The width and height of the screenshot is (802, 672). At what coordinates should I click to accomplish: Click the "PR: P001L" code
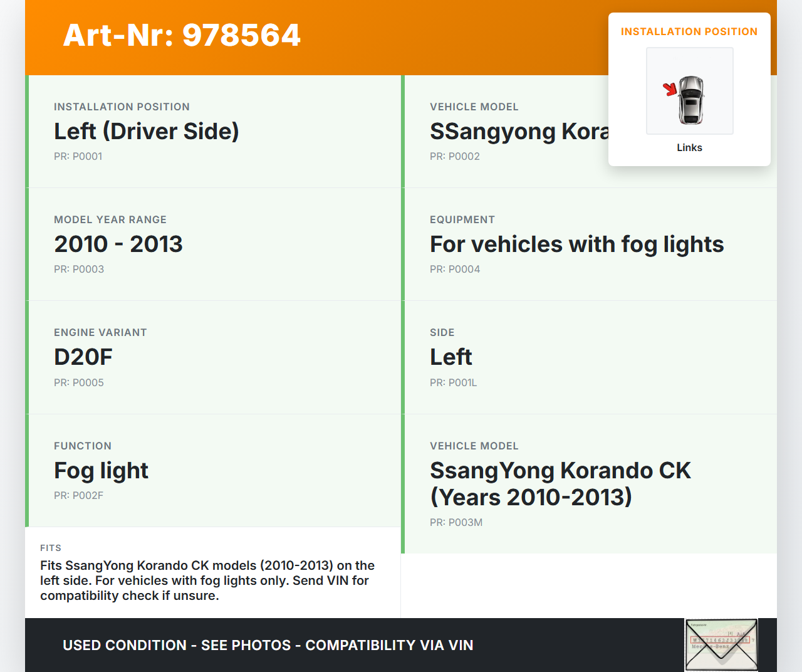point(454,382)
